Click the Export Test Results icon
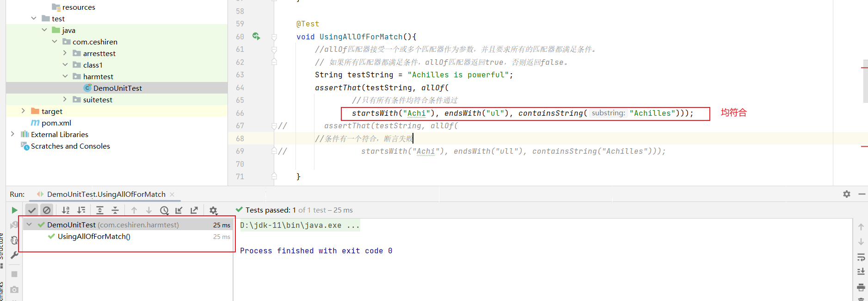 coord(194,210)
